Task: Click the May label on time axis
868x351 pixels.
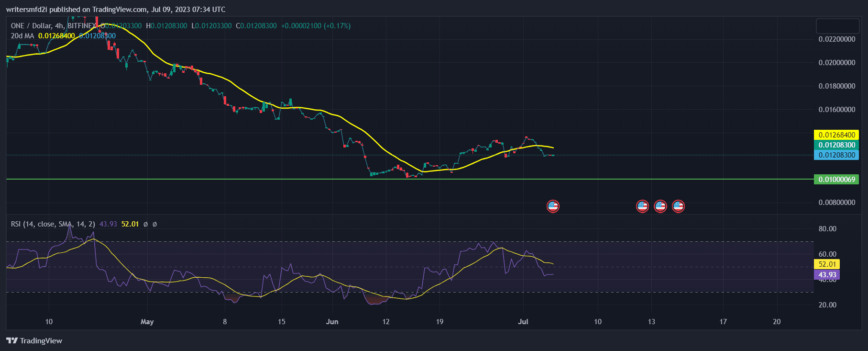Action: coord(147,322)
